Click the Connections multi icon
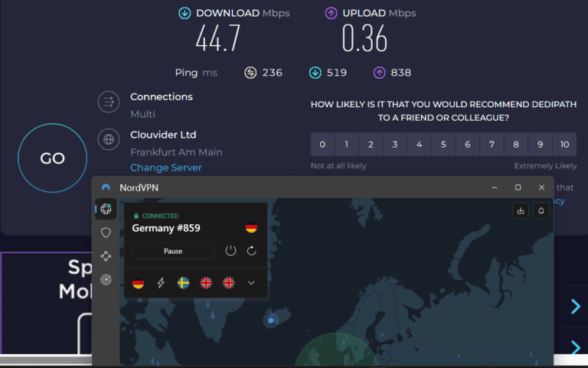The height and width of the screenshot is (368, 588). click(x=109, y=102)
